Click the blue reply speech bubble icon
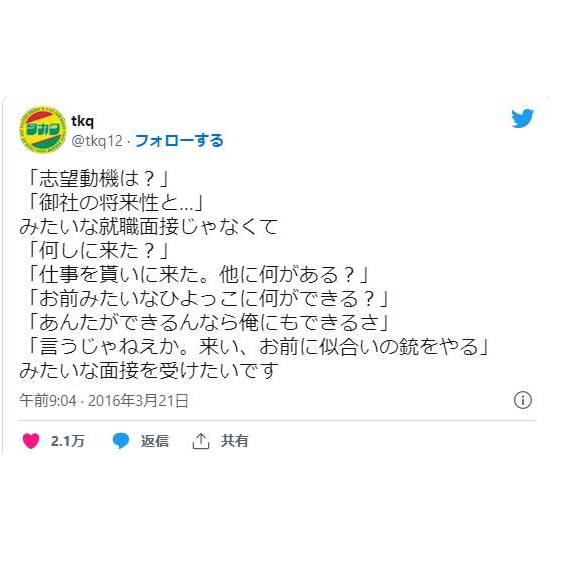 click(121, 441)
